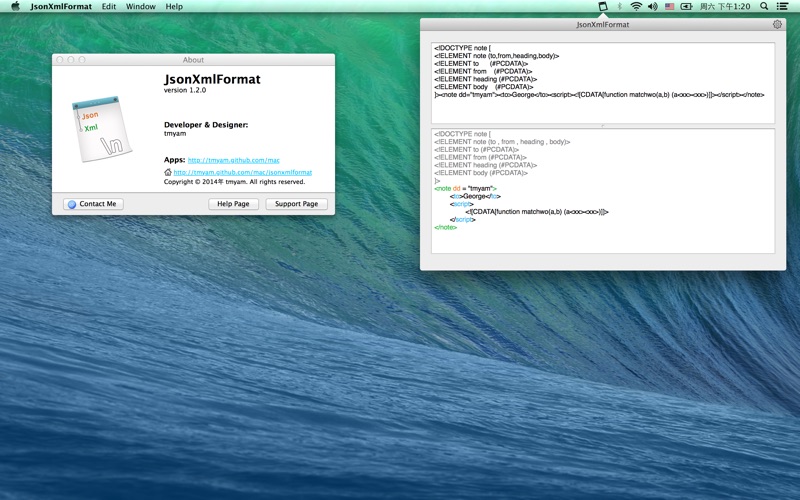Minimize the About window
The width and height of the screenshot is (800, 500).
71,60
